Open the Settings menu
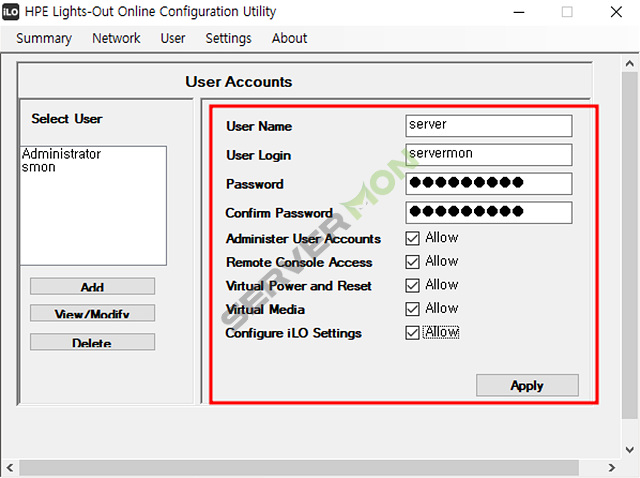The height and width of the screenshot is (478, 640). (x=228, y=38)
